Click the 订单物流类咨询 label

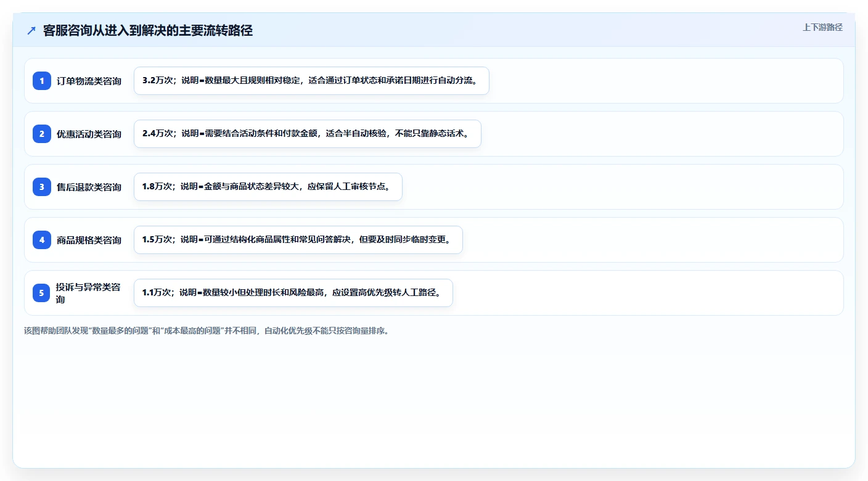pos(89,81)
